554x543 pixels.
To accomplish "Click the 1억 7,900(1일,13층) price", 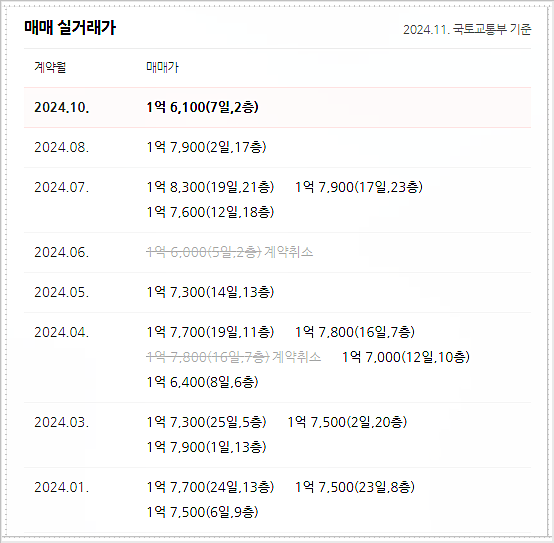I will point(206,447).
